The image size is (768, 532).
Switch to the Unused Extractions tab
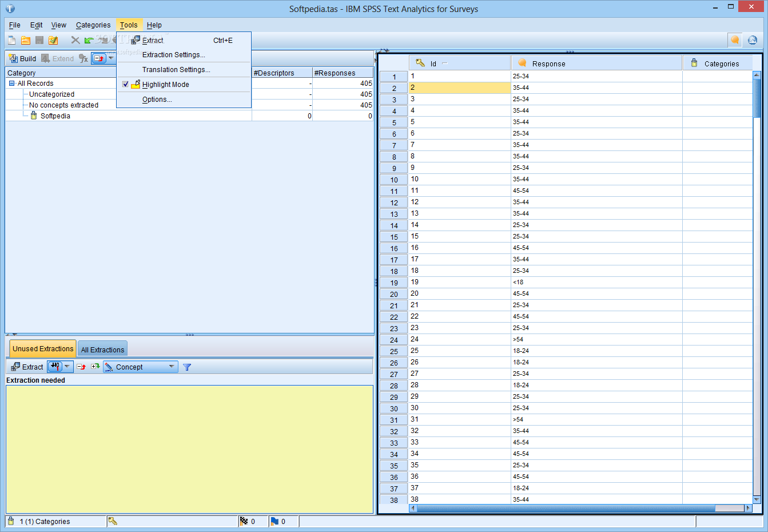(x=43, y=348)
